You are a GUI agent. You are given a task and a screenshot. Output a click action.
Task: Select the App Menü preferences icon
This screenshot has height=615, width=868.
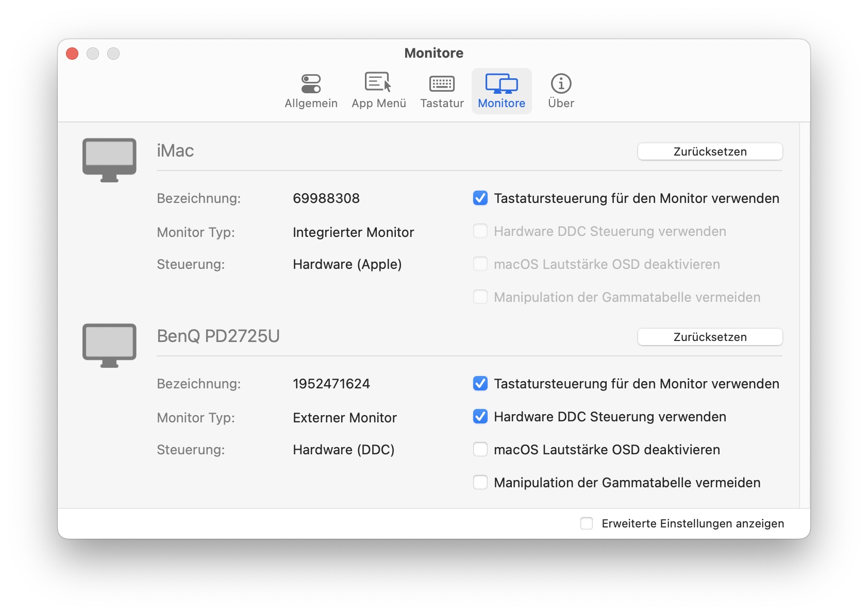(x=378, y=91)
